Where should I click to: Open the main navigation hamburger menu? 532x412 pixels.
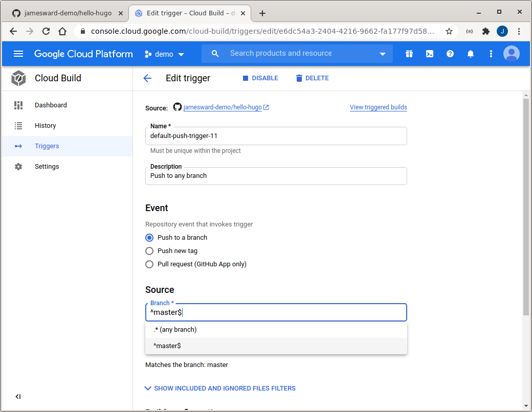pos(18,54)
